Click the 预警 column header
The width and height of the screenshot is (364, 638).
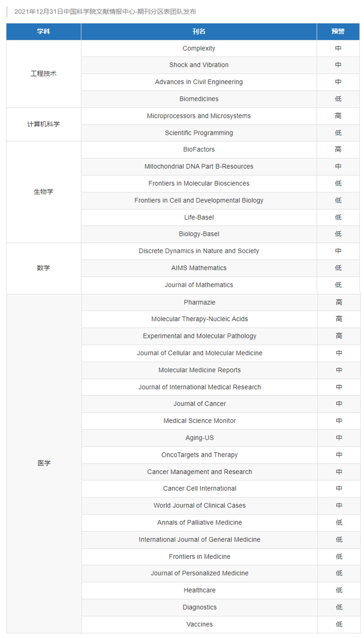(338, 32)
